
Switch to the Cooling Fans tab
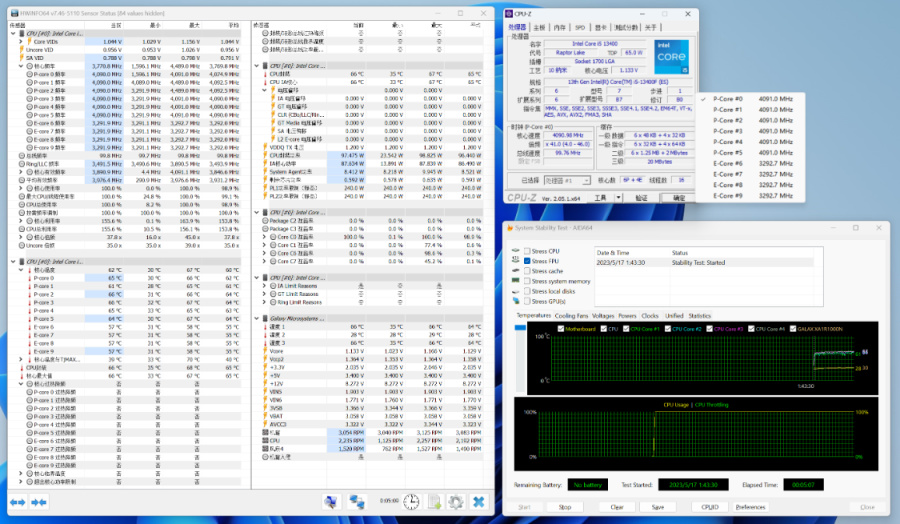pos(571,316)
